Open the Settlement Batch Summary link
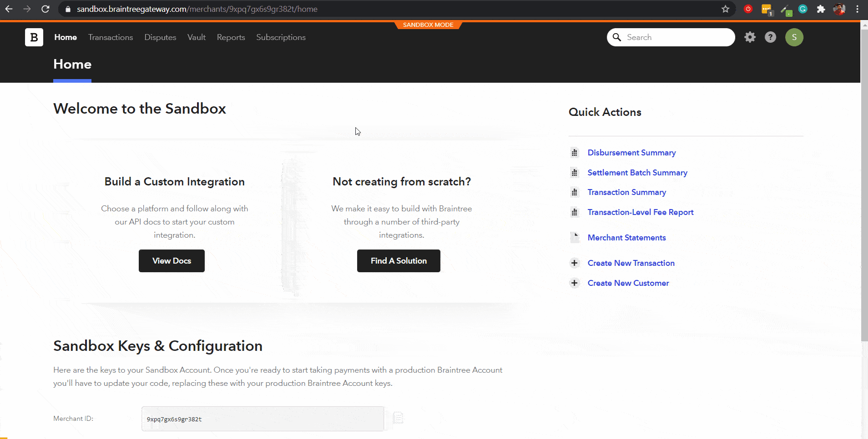 (637, 173)
